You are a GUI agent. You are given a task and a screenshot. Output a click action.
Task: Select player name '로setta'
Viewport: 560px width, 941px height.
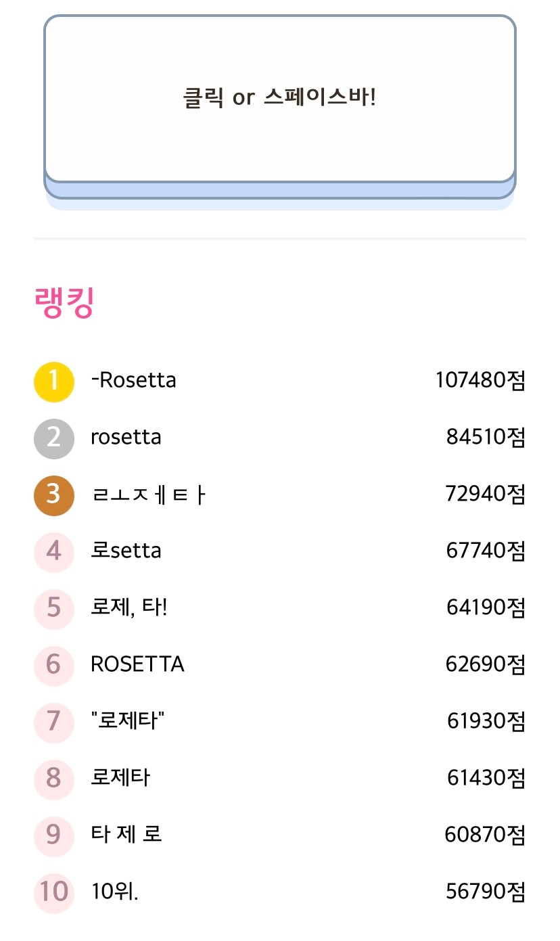point(126,551)
